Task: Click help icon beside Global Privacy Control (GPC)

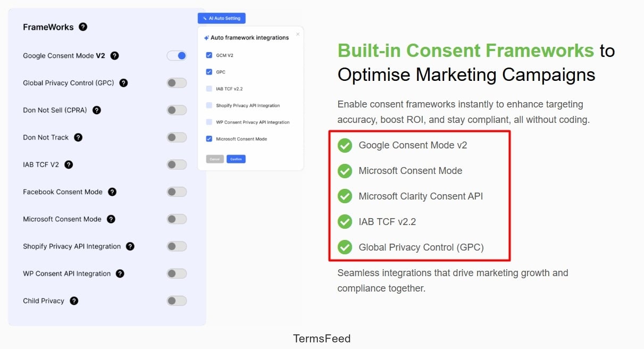Action: click(x=123, y=83)
